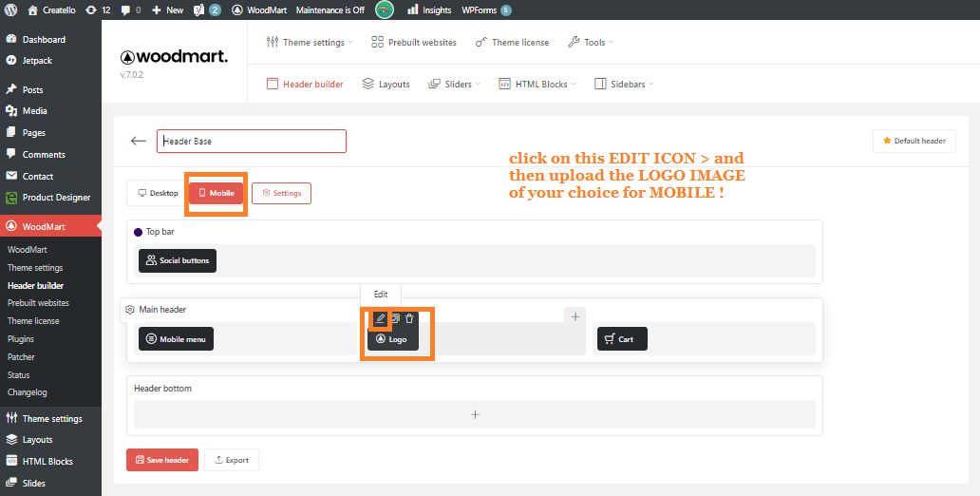Open Theme license submenu link
The height and width of the screenshot is (496, 980).
point(33,321)
